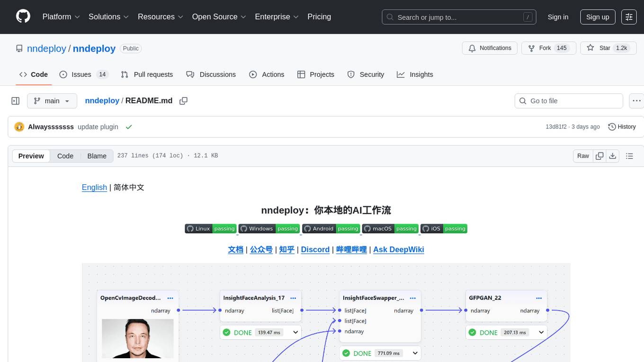Open the more file actions menu

coord(637,101)
